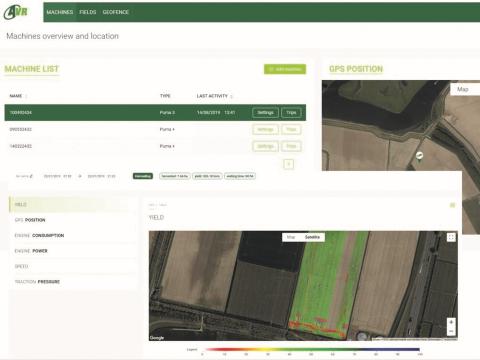Zoom out on the yield map
The width and height of the screenshot is (480, 360).
[451, 331]
